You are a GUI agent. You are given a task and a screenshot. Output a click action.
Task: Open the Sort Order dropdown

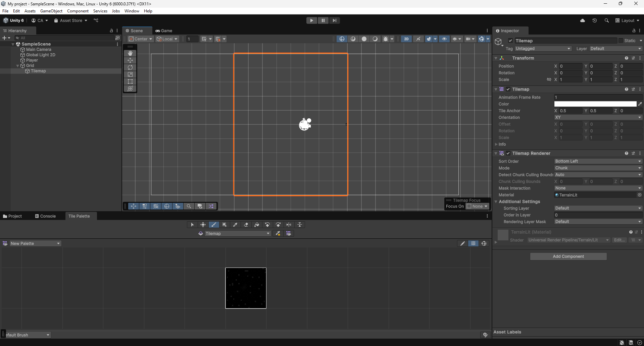598,161
